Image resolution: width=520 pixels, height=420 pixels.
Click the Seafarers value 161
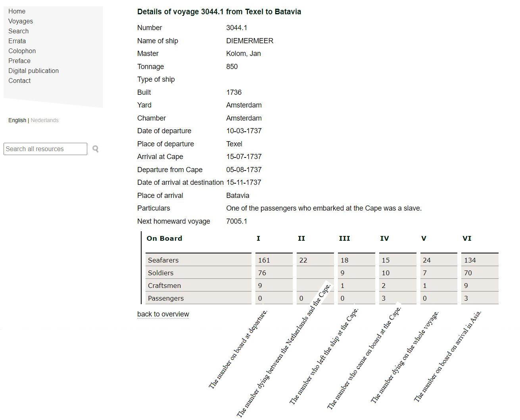(x=264, y=260)
